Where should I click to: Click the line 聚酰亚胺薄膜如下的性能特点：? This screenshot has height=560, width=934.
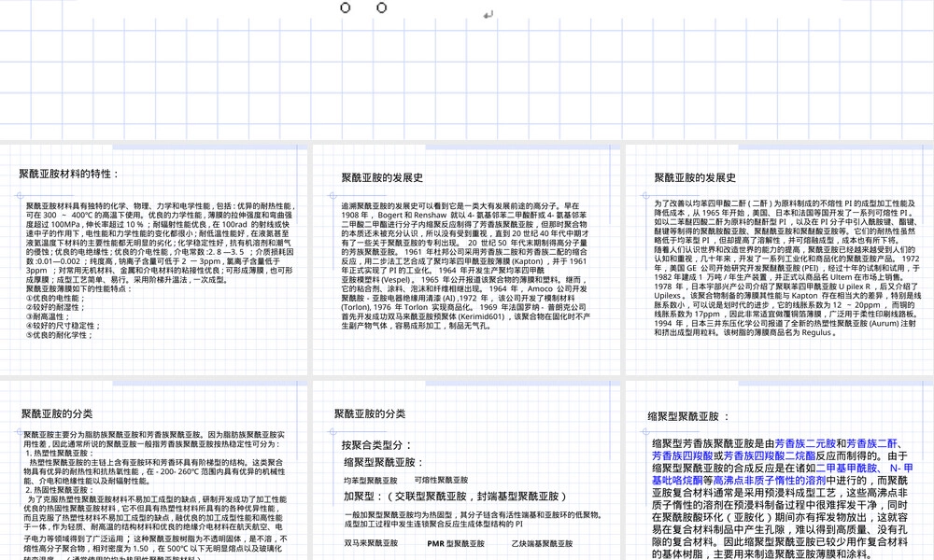tap(79, 288)
